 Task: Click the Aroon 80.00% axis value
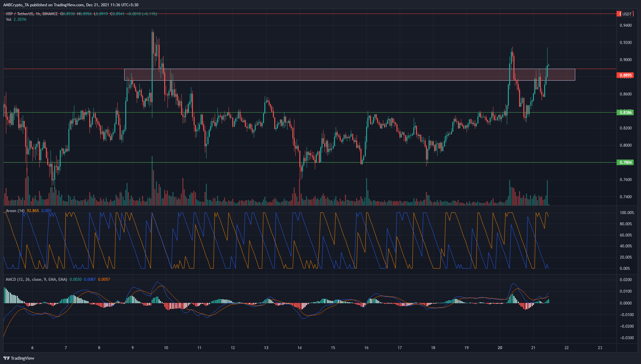point(626,224)
